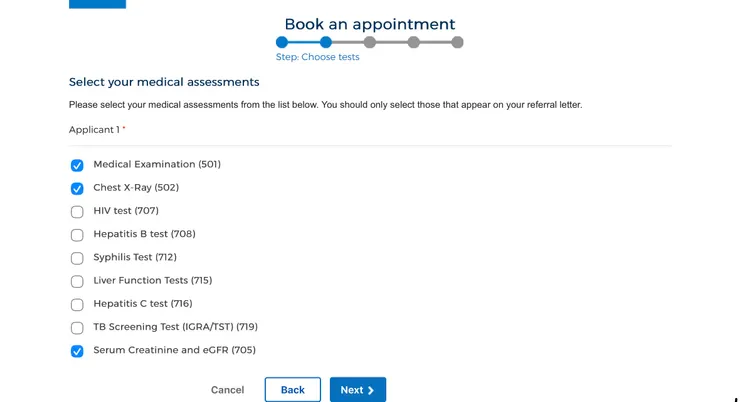The height and width of the screenshot is (402, 740).
Task: Click the first progress step dot
Action: [x=282, y=42]
